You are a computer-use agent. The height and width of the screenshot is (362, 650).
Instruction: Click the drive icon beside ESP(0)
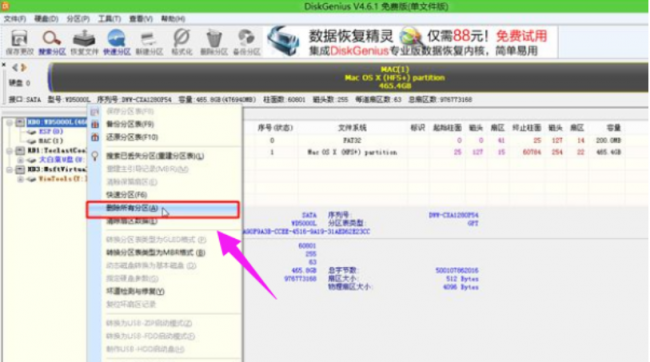[32, 131]
